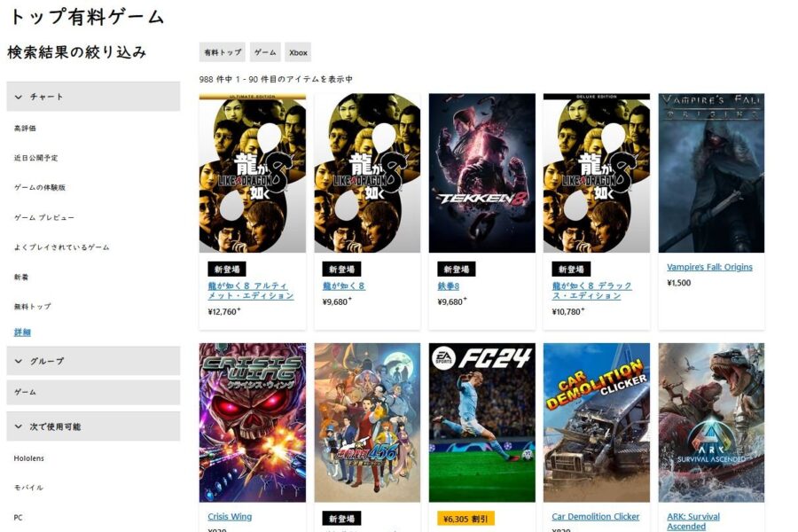
Task: Remove the Xbox filter tag
Action: 298,52
